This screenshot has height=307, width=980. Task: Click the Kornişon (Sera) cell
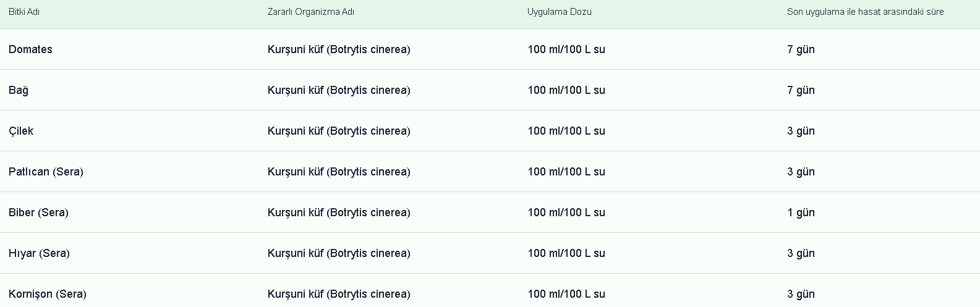point(48,294)
